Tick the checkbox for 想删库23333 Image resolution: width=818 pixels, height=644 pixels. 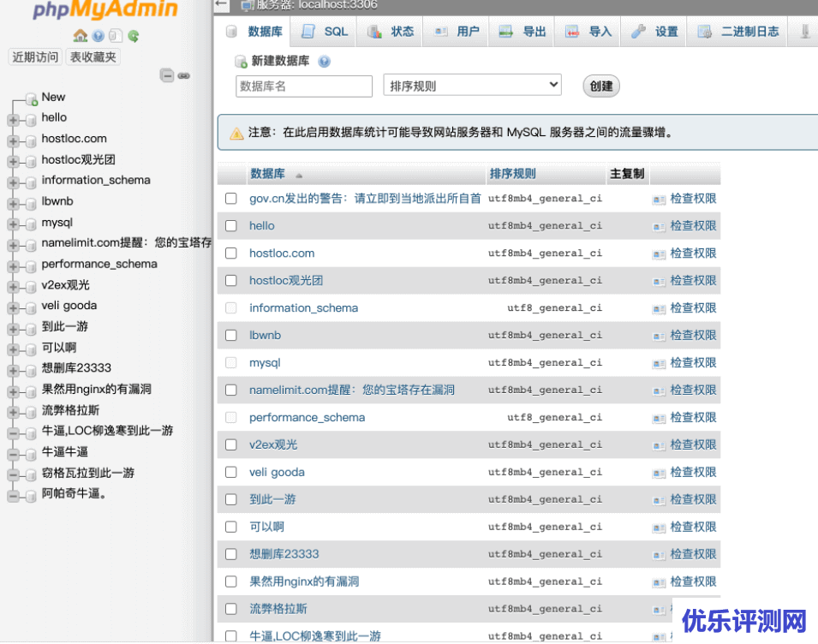pyautogui.click(x=231, y=554)
